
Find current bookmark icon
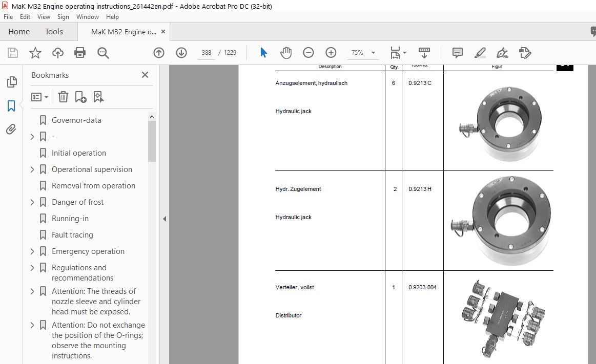coord(98,97)
